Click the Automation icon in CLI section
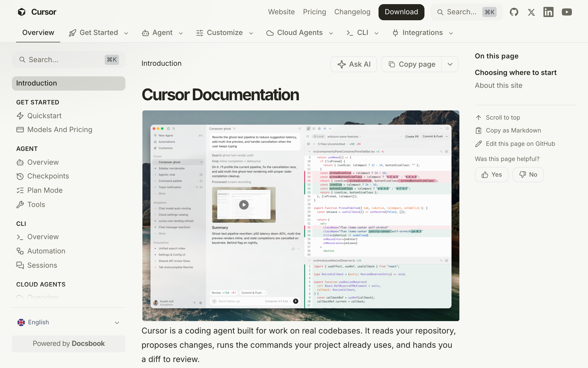Image resolution: width=588 pixels, height=368 pixels. coord(20,251)
